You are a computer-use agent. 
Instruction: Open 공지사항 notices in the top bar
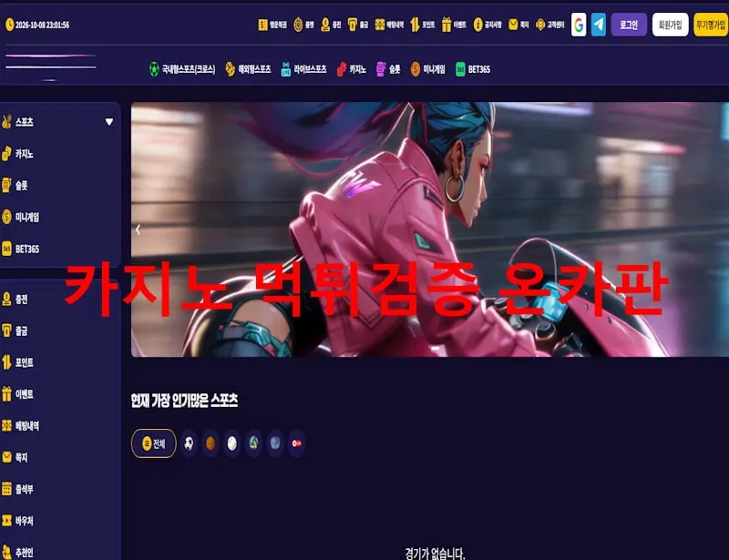(488, 25)
